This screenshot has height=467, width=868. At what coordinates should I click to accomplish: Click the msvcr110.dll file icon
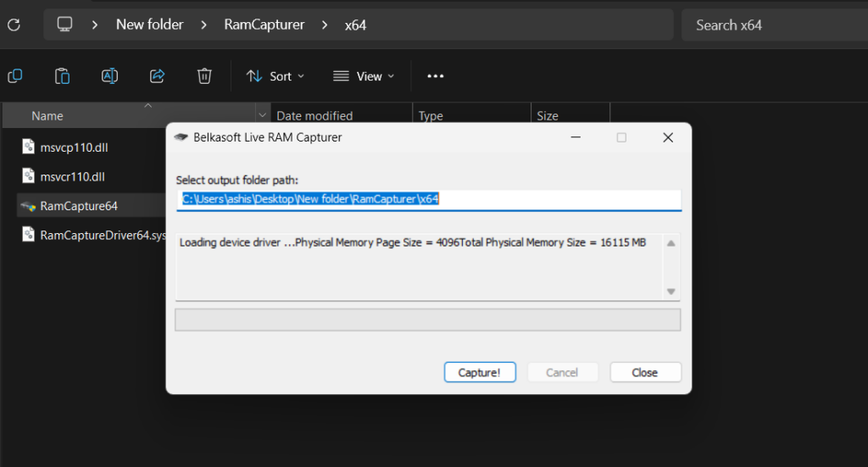[x=28, y=176]
